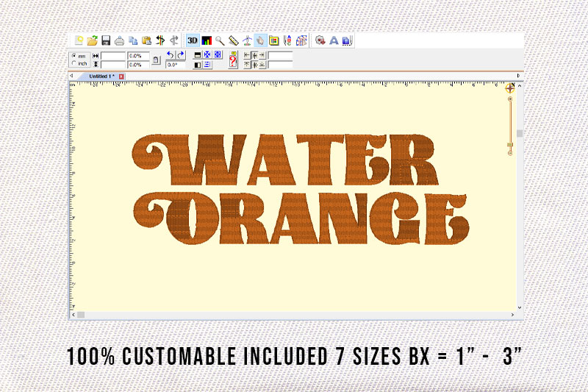This screenshot has width=588, height=392.
Task: Click the flip vertical icon
Action: (197, 55)
